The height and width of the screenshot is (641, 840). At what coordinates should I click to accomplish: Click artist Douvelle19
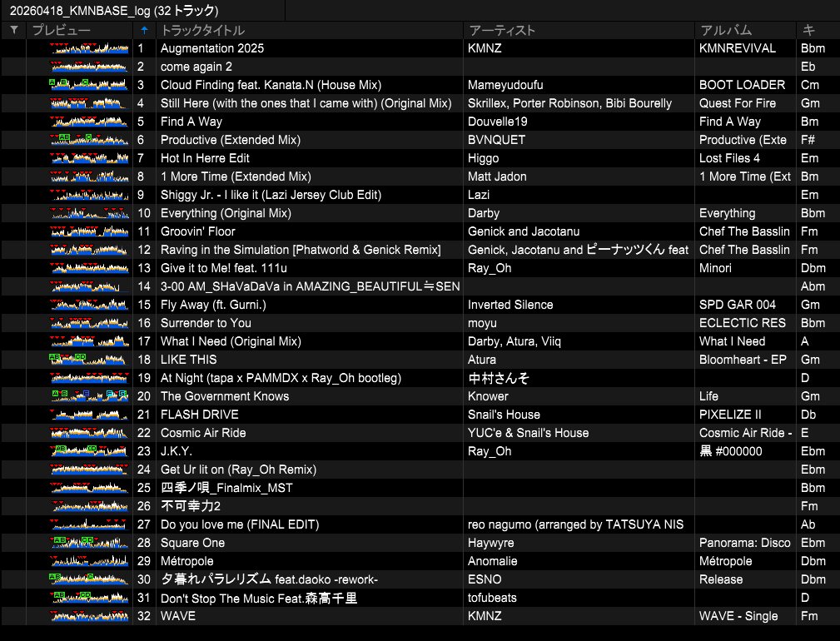[497, 122]
